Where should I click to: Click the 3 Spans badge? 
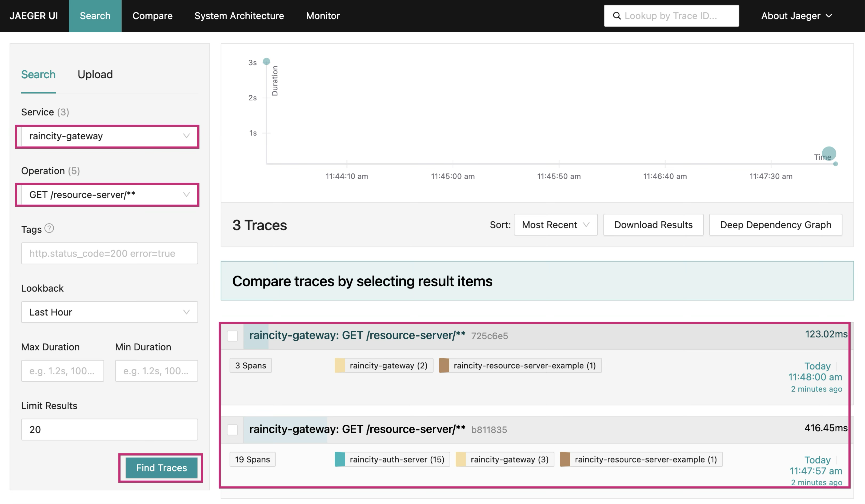coord(251,365)
